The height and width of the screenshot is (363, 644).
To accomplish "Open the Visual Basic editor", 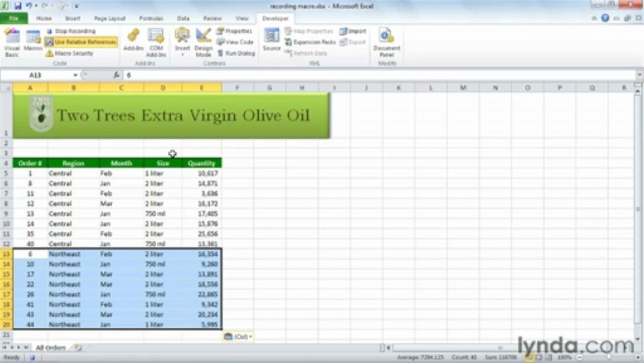I will coord(12,42).
